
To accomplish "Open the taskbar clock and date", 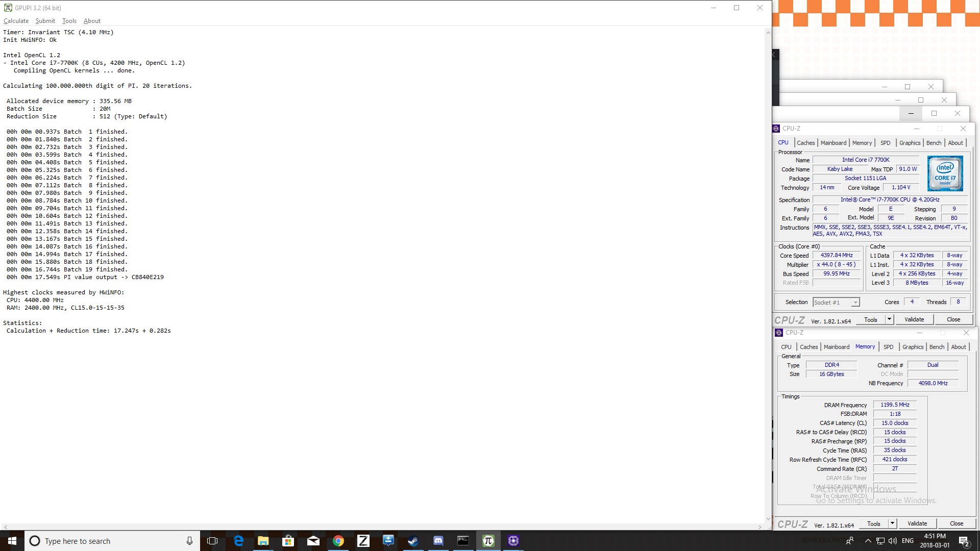I will pos(935,541).
